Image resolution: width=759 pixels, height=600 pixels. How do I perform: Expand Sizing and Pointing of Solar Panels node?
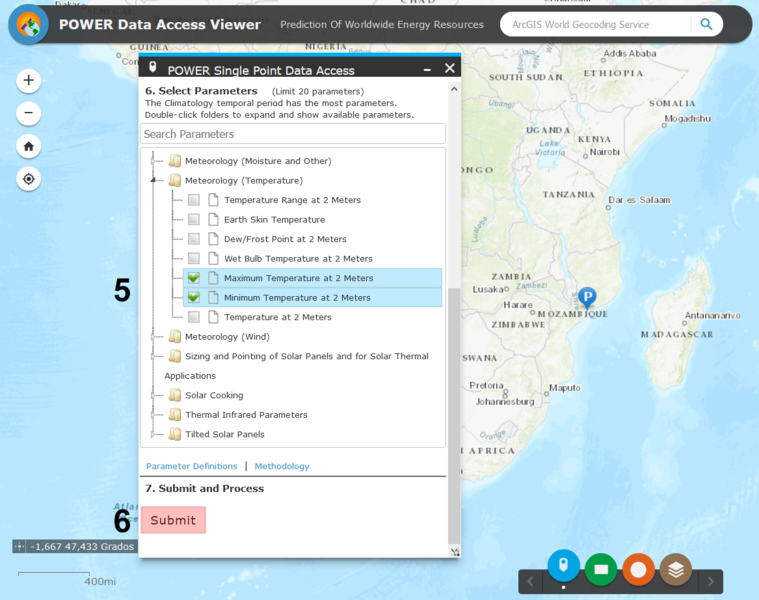point(153,356)
